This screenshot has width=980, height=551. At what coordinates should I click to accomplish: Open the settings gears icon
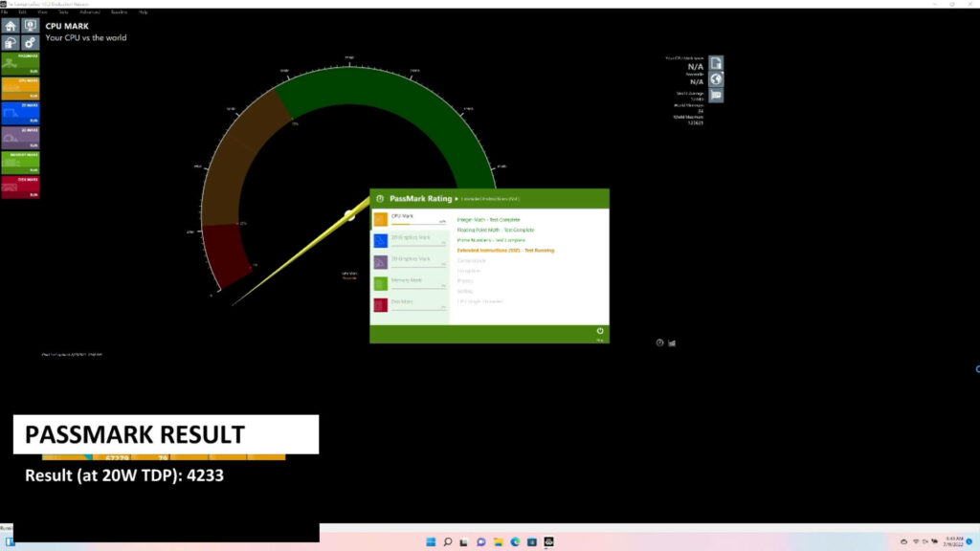coord(30,42)
